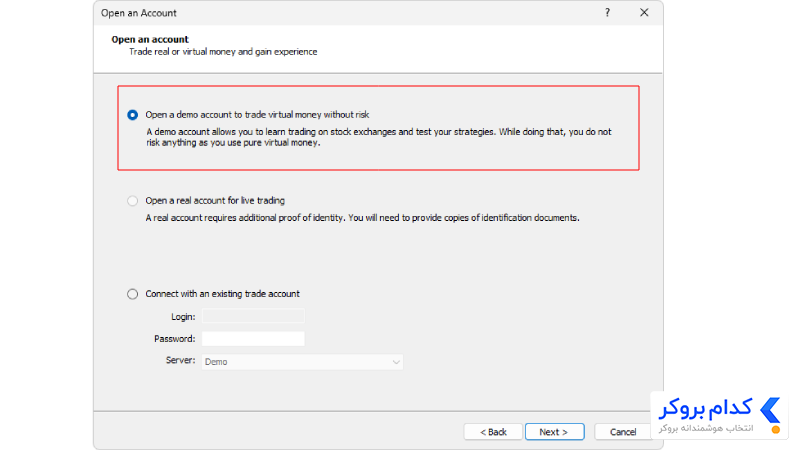Viewport: 800px width, 450px height.
Task: Click the bold 'Open an account' heading
Action: pos(150,39)
